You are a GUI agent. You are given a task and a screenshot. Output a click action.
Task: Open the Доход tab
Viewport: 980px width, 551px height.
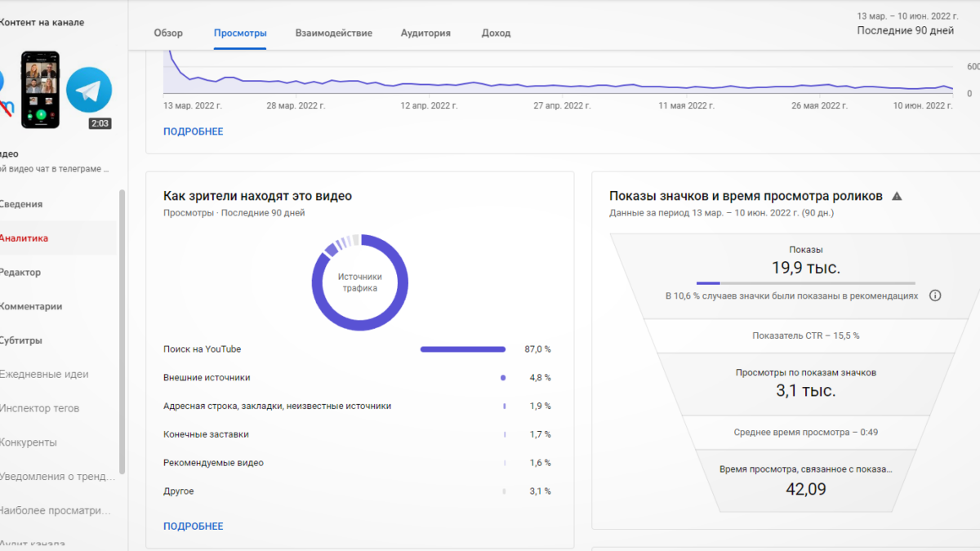click(x=496, y=33)
